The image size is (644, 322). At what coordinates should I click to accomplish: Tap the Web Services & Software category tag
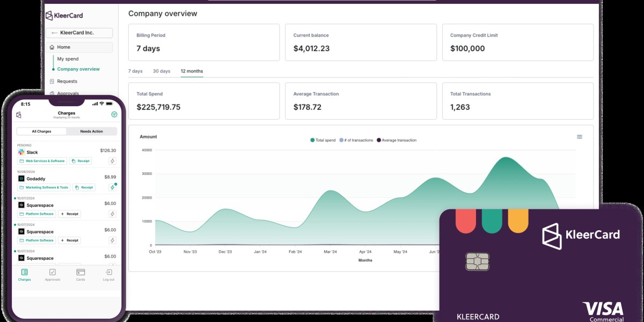pos(42,161)
